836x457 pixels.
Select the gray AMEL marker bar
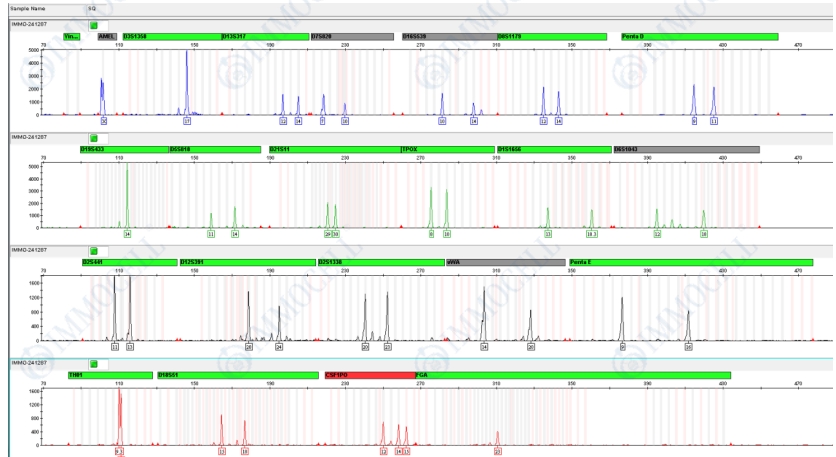pyautogui.click(x=107, y=37)
